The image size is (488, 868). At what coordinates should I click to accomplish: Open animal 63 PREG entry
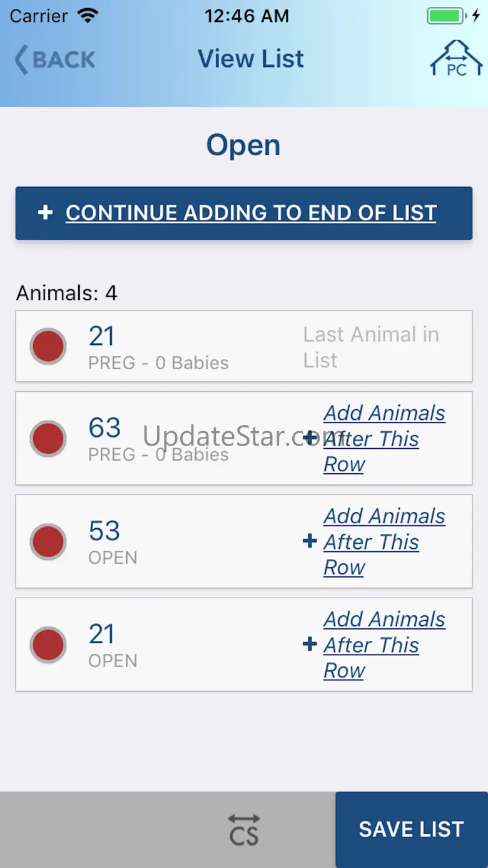pos(158,438)
